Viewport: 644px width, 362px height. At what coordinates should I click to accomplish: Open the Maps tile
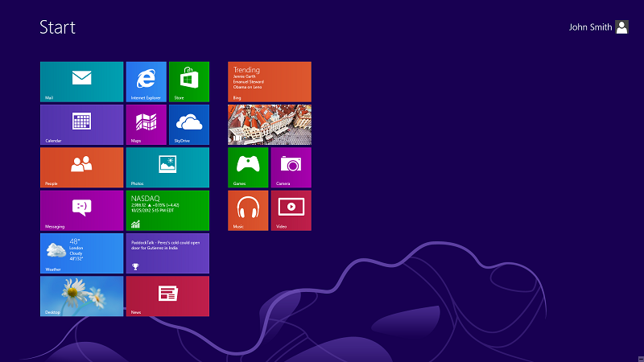(x=147, y=125)
